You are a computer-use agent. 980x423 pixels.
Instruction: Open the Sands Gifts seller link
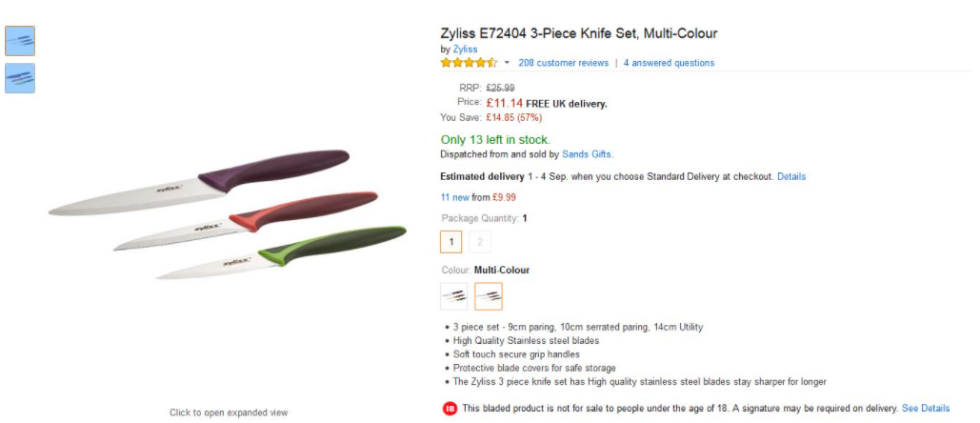click(x=587, y=154)
